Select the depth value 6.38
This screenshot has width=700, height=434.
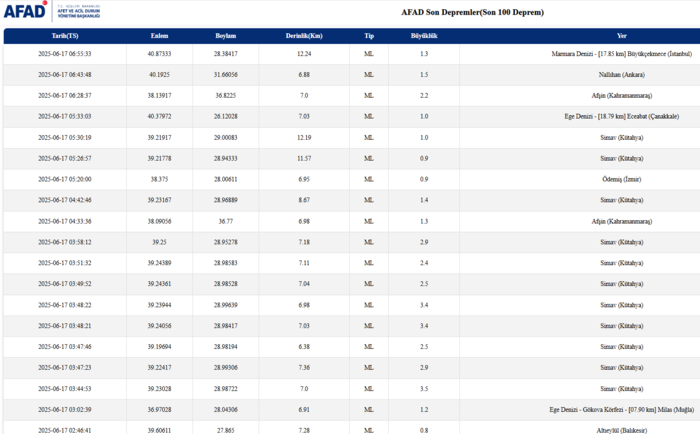[304, 346]
